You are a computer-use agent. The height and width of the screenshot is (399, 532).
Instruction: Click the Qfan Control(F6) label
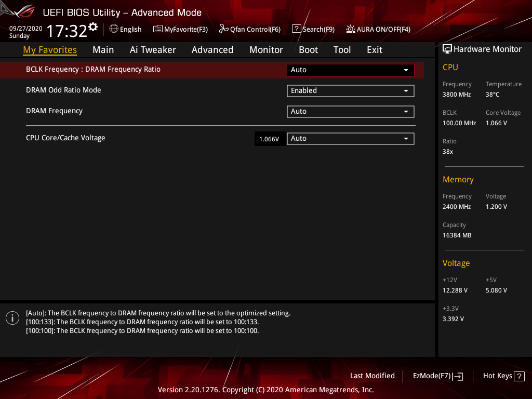coord(255,30)
